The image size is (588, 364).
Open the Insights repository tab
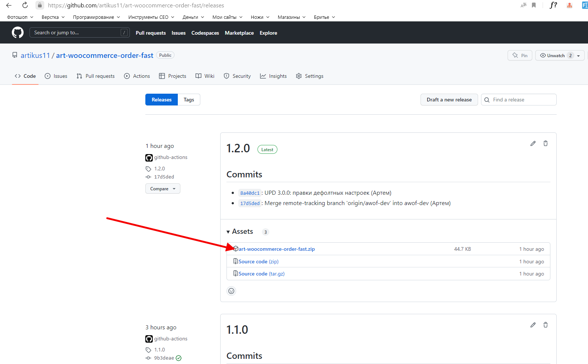pos(273,76)
